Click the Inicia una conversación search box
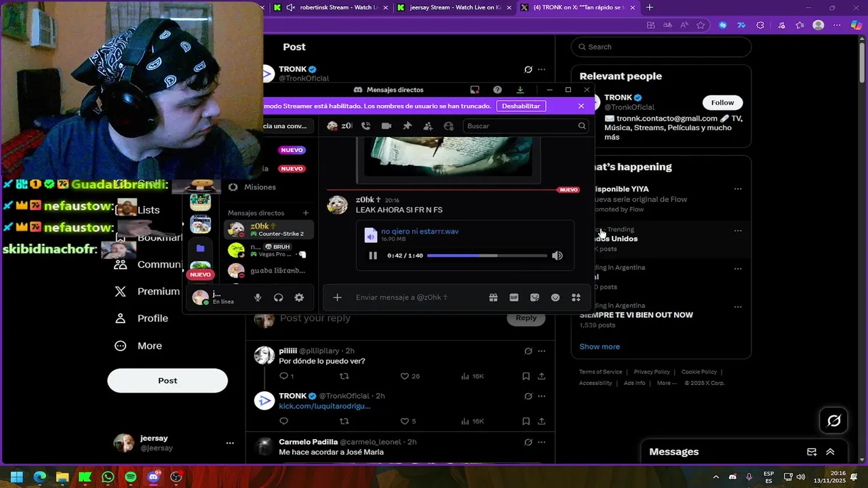The width and height of the screenshot is (868, 488). (x=289, y=126)
